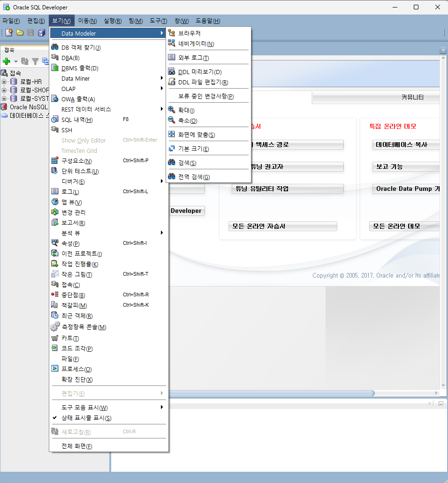Screen dimensions: 448x483
Task: Expand REST 데이터 서비스 submenu
Action: (x=109, y=109)
